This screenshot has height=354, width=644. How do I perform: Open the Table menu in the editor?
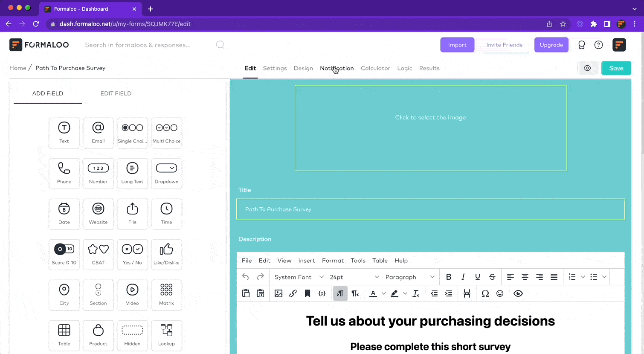tap(380, 261)
